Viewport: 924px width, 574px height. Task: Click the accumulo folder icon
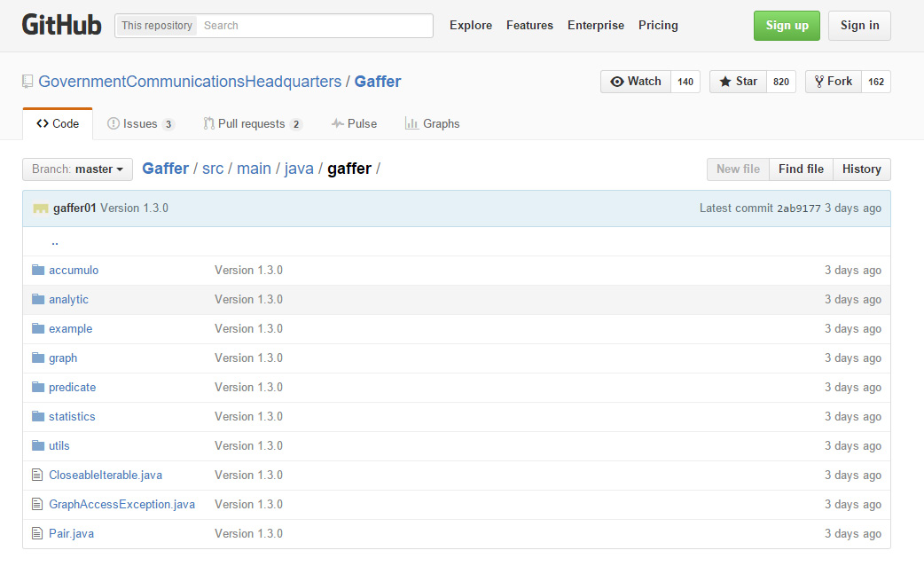(38, 270)
